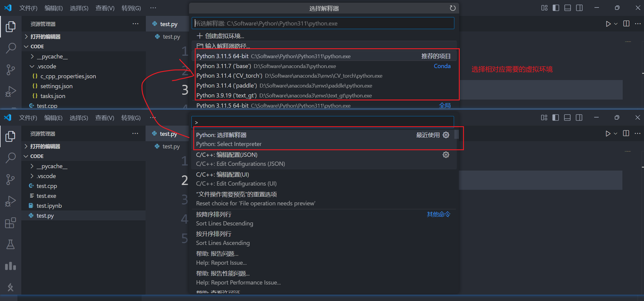This screenshot has height=301, width=644.
Task: Open Testing flask view in the bottom window
Action: 11,244
